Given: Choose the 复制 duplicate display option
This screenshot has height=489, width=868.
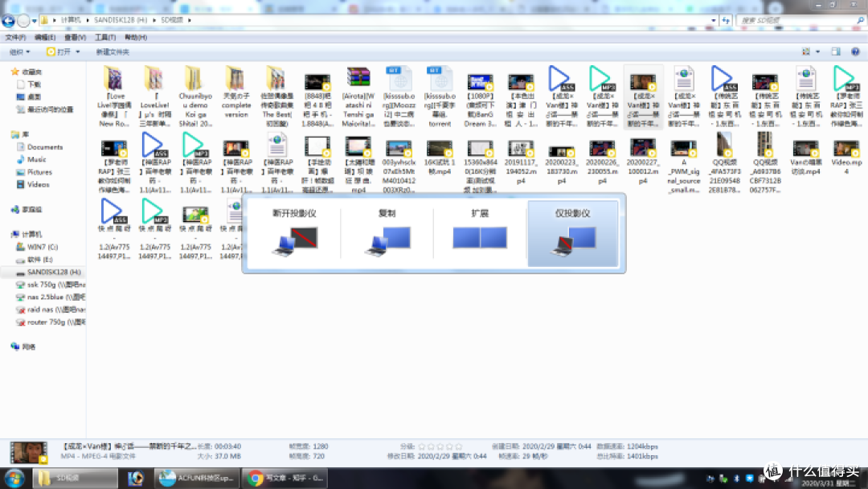Looking at the screenshot, I should pyautogui.click(x=387, y=234).
